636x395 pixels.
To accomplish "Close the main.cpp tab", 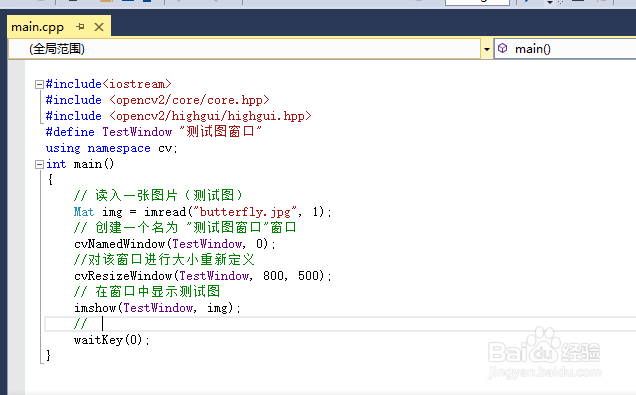I will point(99,27).
